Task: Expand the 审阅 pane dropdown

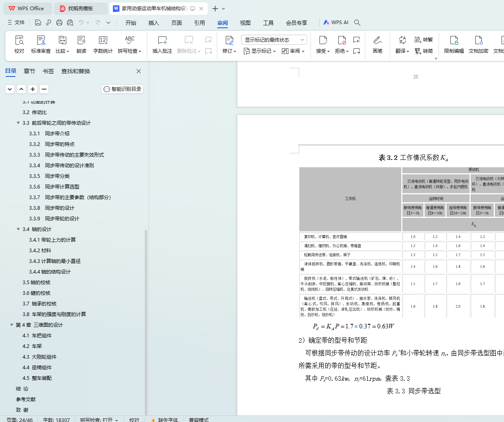Action: 293,51
